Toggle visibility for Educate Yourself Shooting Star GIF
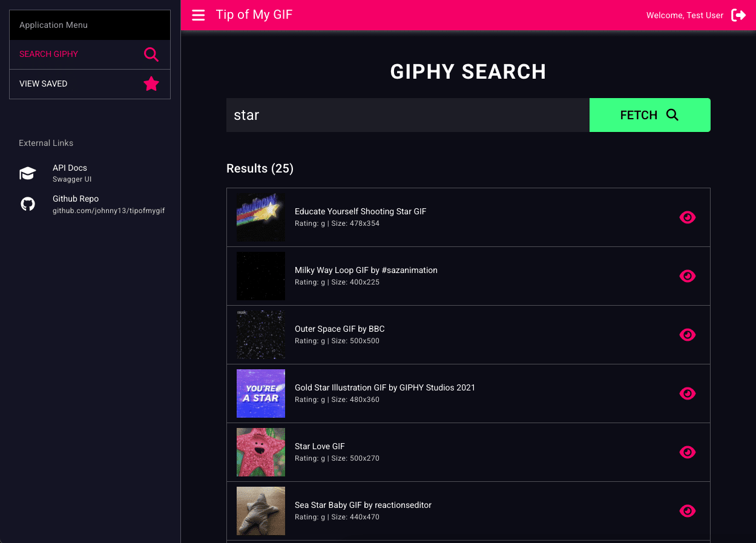The height and width of the screenshot is (543, 756). click(688, 217)
